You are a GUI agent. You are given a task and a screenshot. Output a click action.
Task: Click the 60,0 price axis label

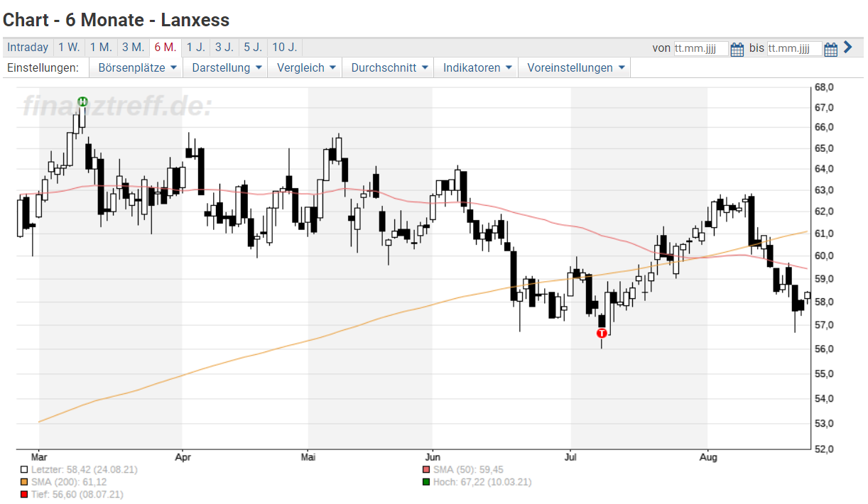click(x=824, y=256)
